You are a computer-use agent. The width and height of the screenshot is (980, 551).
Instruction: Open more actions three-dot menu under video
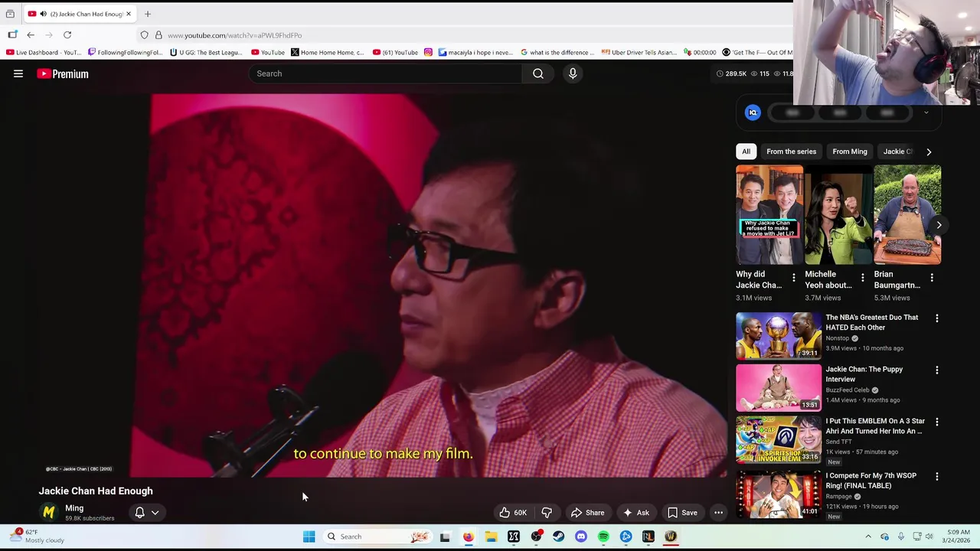click(718, 513)
